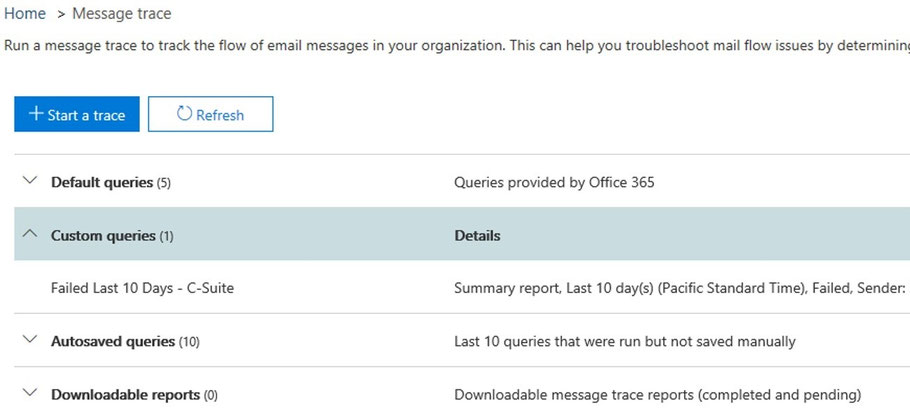Click the Details column header
The height and width of the screenshot is (408, 910).
point(477,236)
